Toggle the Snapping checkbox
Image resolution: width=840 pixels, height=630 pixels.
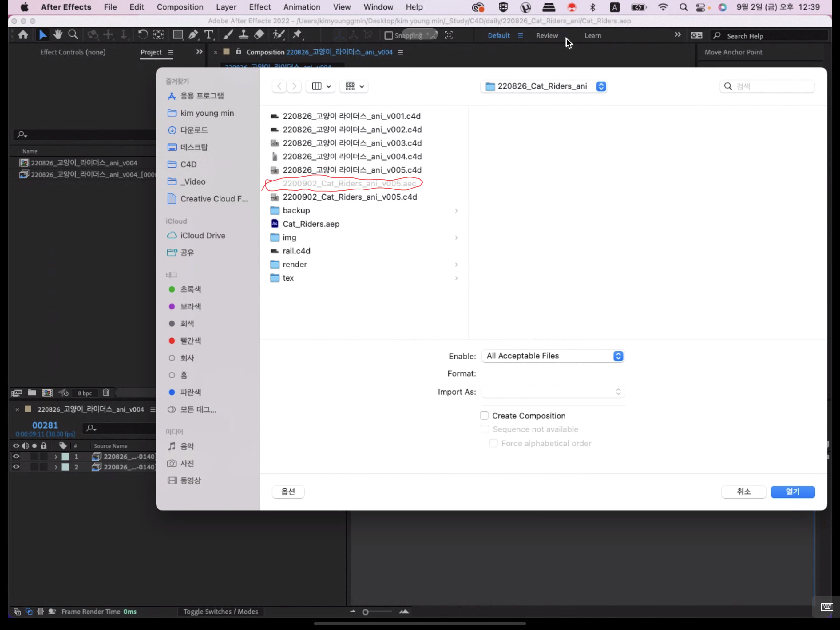tap(388, 36)
